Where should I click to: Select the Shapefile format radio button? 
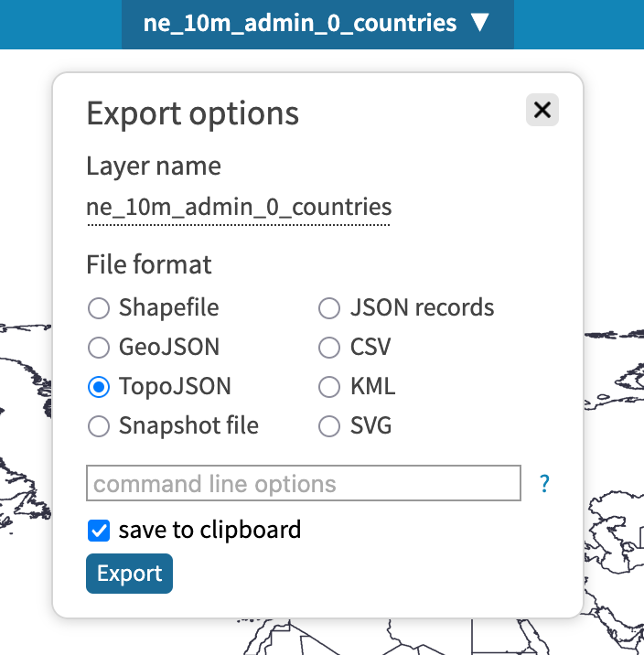click(99, 308)
